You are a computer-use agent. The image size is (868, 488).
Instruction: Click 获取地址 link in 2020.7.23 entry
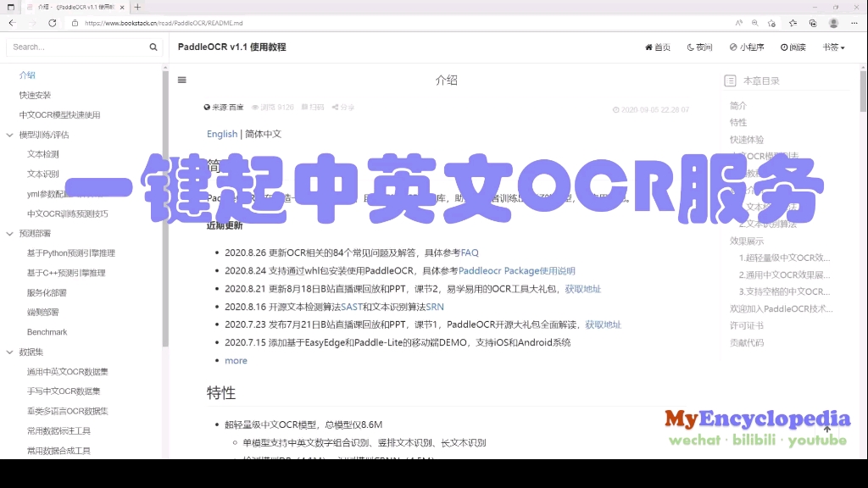pos(604,324)
